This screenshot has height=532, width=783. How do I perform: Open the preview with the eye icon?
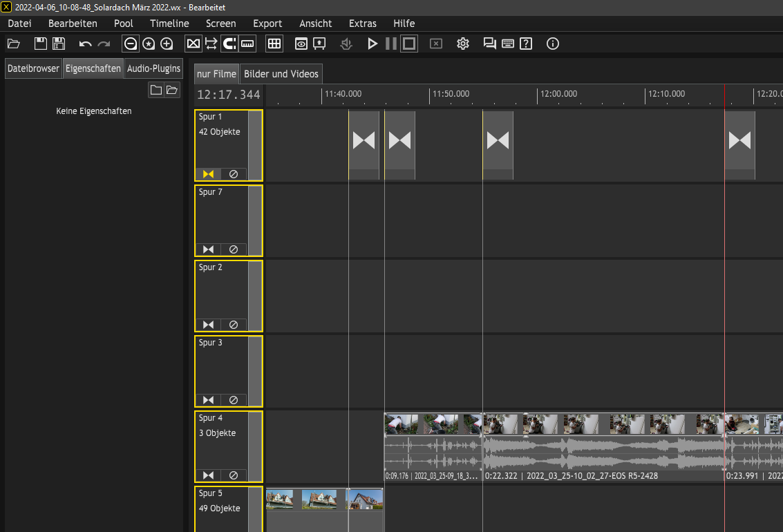pos(301,44)
